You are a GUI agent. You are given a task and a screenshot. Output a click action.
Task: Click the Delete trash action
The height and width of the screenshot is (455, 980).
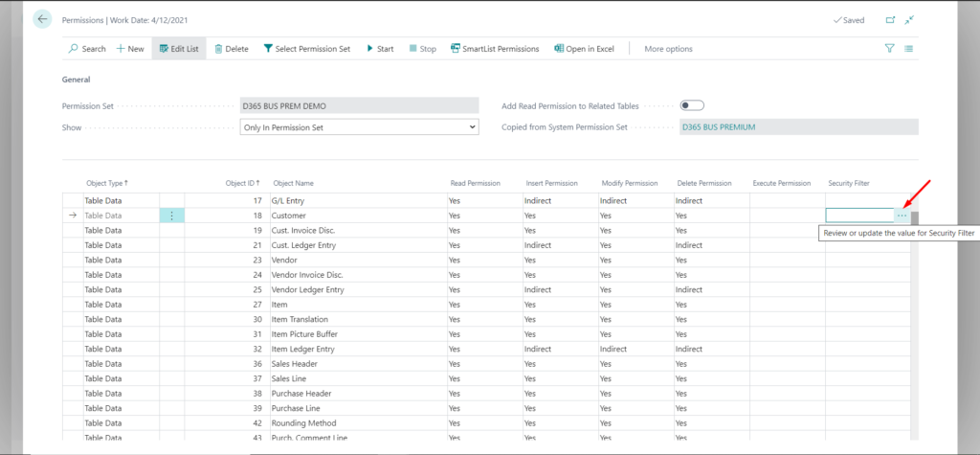(x=232, y=49)
